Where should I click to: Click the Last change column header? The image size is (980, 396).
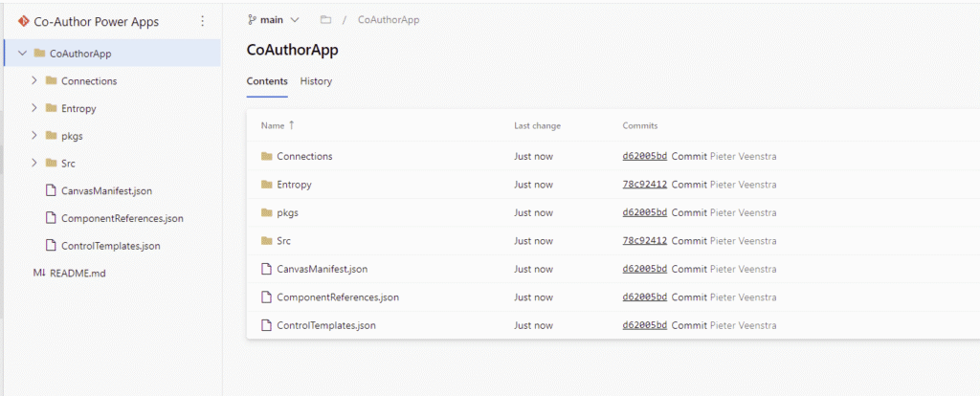(537, 125)
